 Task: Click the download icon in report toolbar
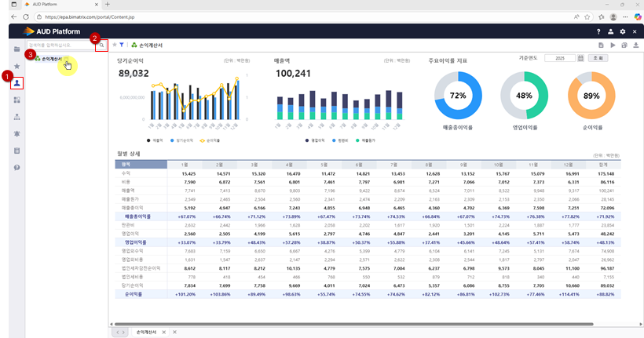click(x=635, y=45)
